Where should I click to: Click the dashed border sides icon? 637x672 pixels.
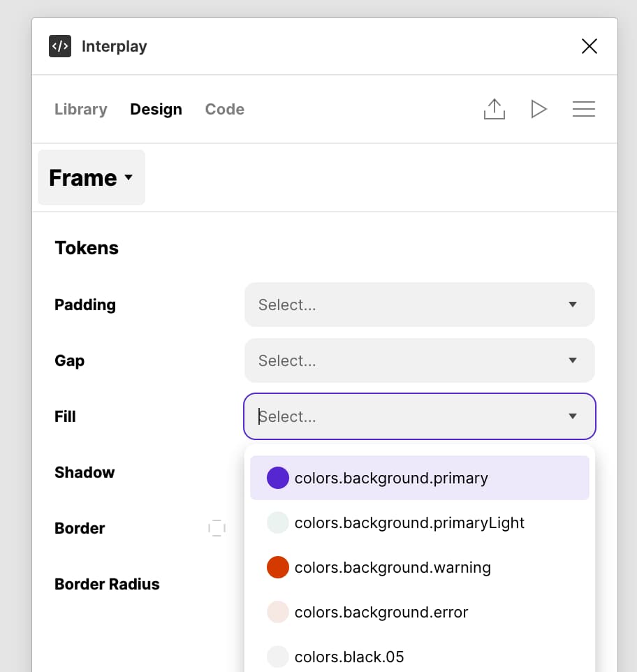tap(217, 528)
